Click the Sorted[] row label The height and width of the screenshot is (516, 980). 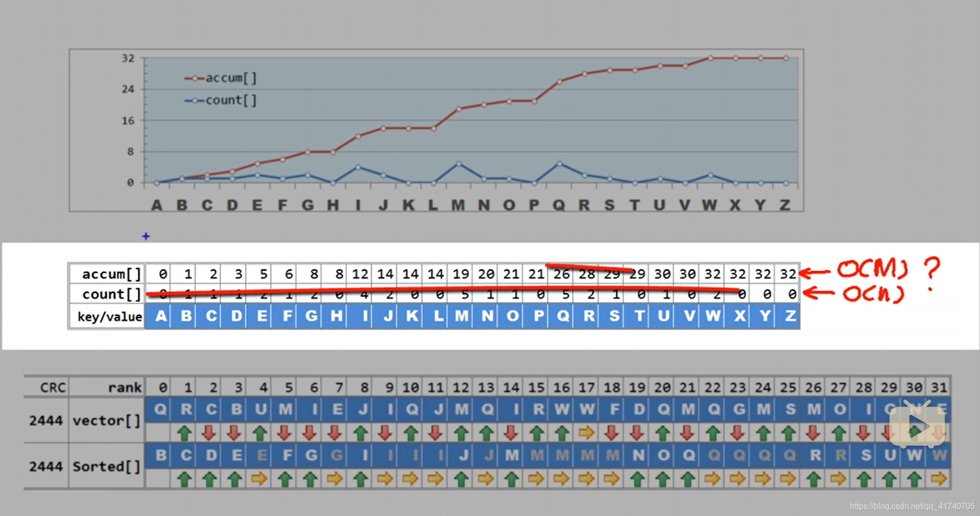107,466
